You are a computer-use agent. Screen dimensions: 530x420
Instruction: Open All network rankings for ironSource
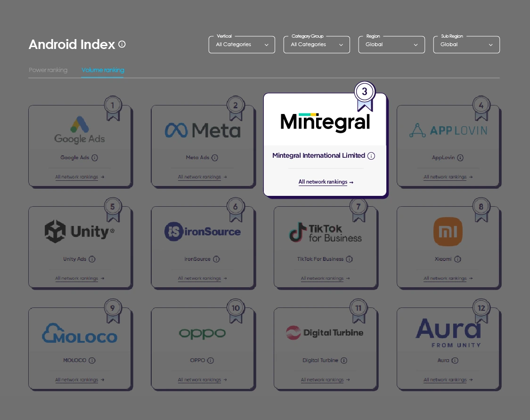[203, 278]
